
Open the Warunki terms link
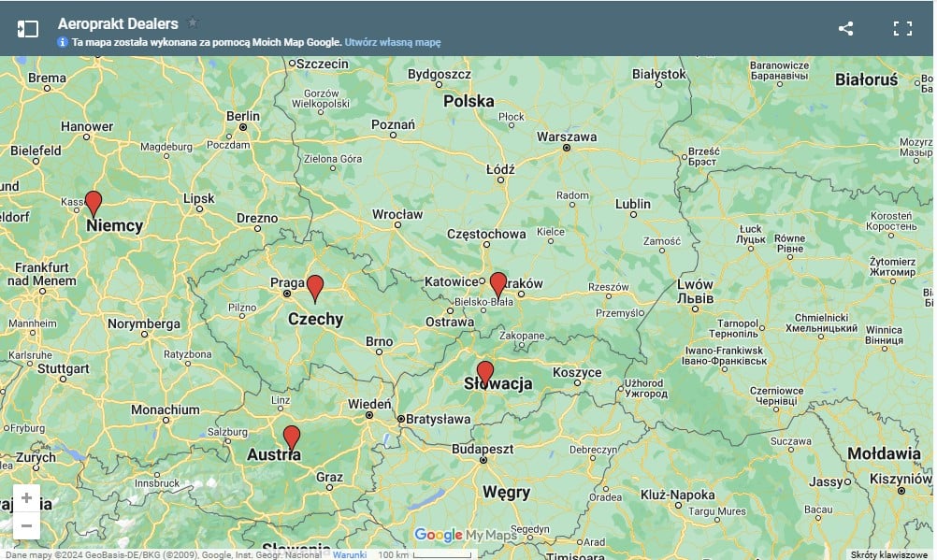tap(350, 554)
